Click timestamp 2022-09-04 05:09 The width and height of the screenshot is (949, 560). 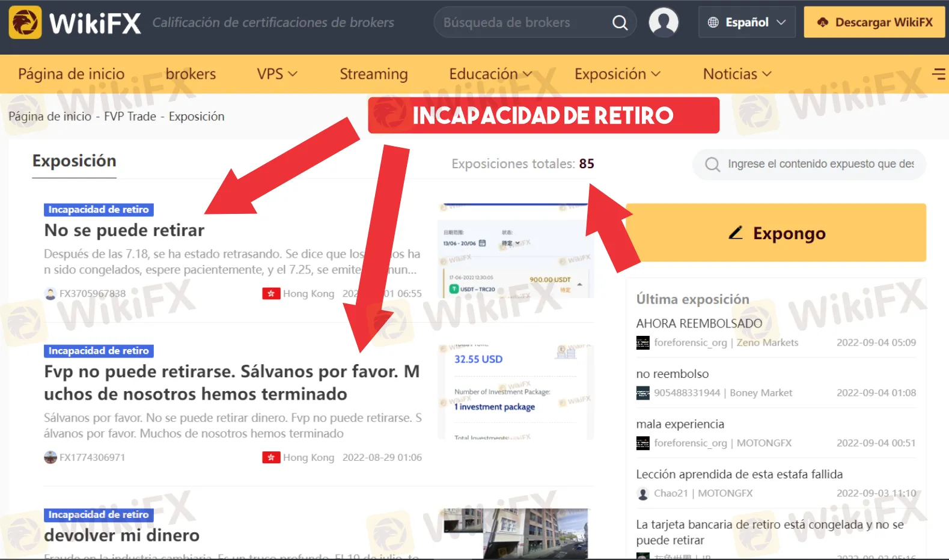point(876,342)
